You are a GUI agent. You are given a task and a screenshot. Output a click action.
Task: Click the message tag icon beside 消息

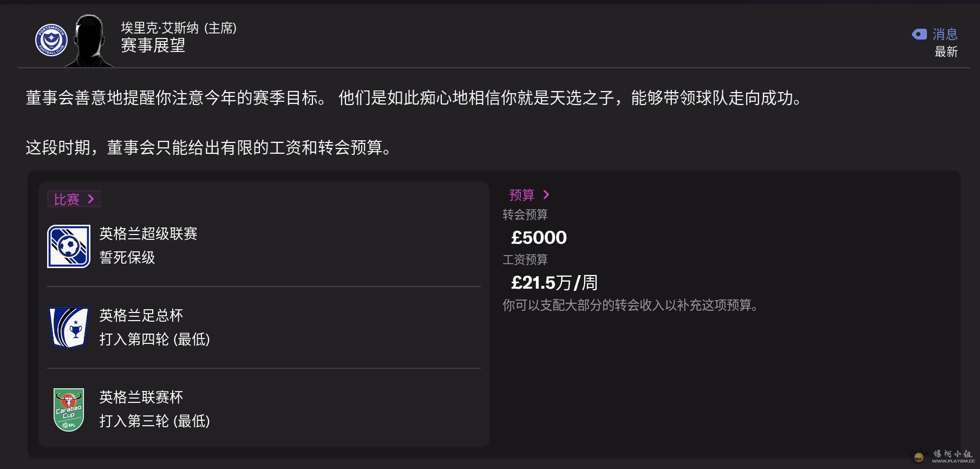tap(919, 34)
